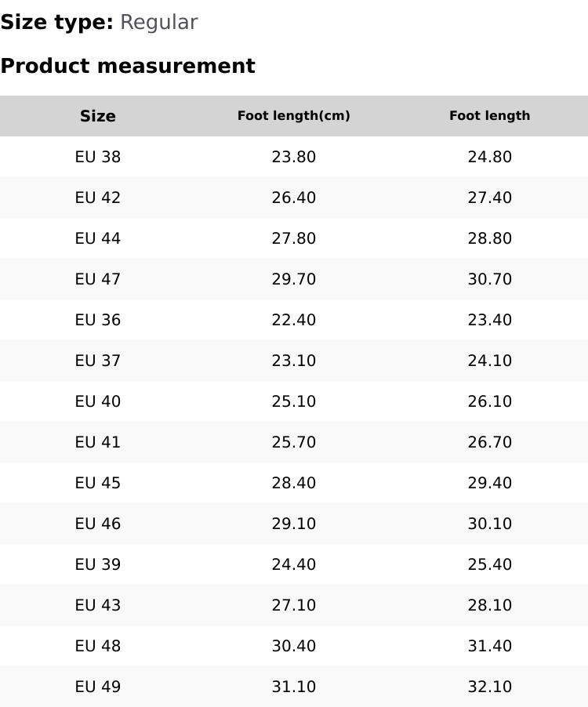Click the rightmost Foot length column header
This screenshot has height=707, width=588.
pos(490,116)
